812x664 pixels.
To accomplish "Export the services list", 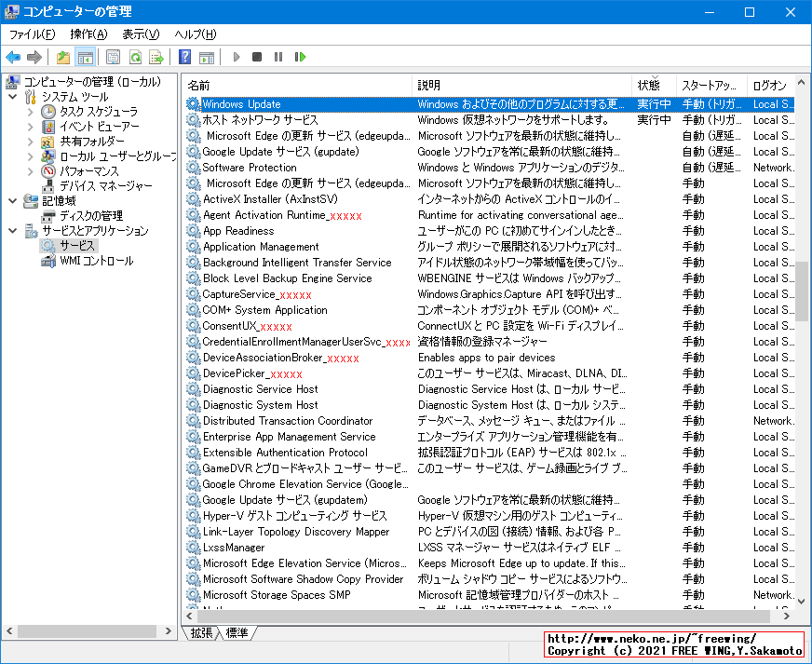I will pos(158,57).
